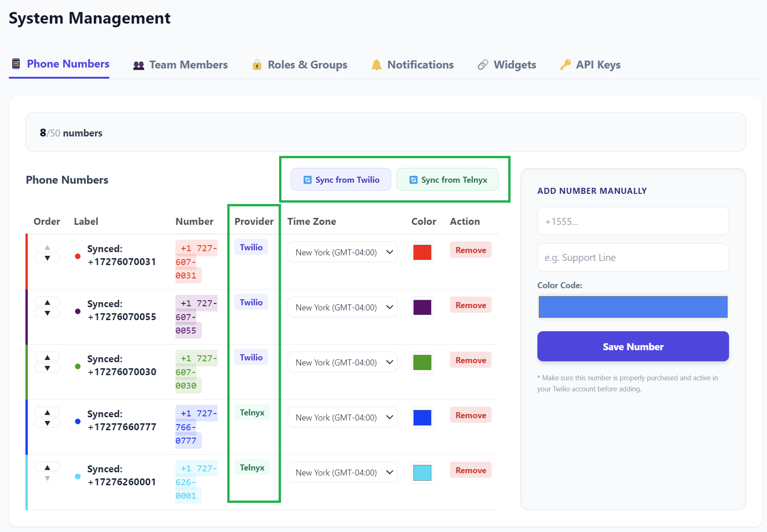Move +17276070055 down in order
The height and width of the screenshot is (532, 767).
pos(47,313)
